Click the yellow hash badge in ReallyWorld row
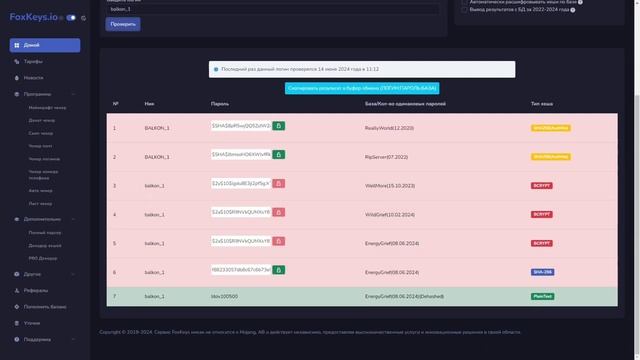Viewport: 640px width, 360px height. [x=551, y=128]
